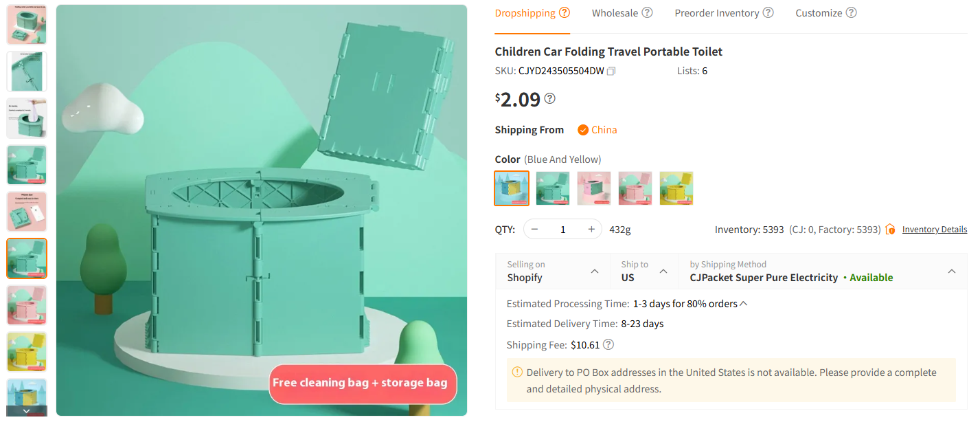Switch to the Preorder Inventory tab
The width and height of the screenshot is (980, 422).
718,12
